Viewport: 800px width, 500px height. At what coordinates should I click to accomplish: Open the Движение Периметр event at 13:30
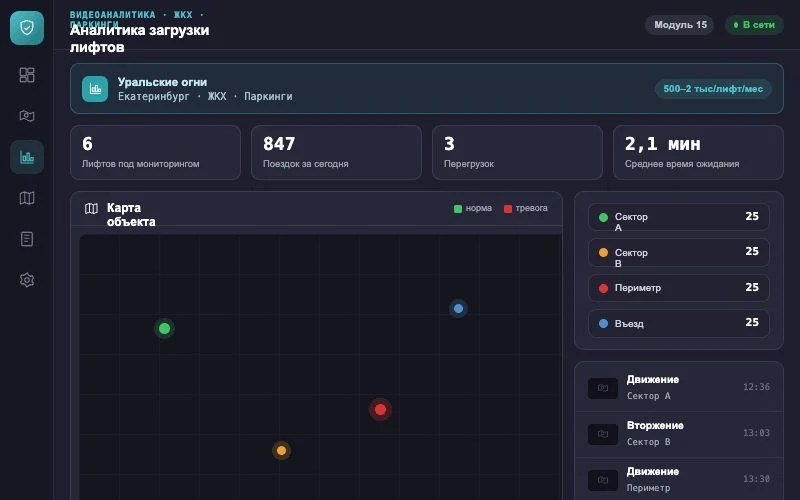point(679,480)
